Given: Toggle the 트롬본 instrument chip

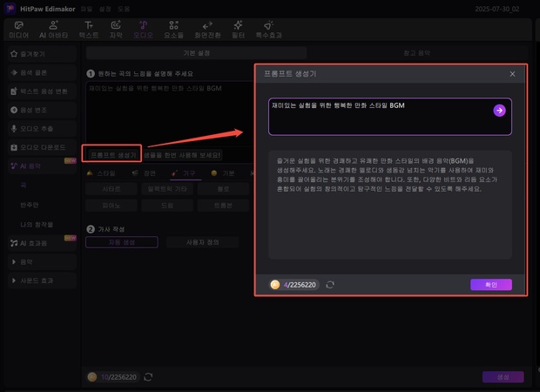Looking at the screenshot, I should [x=223, y=206].
